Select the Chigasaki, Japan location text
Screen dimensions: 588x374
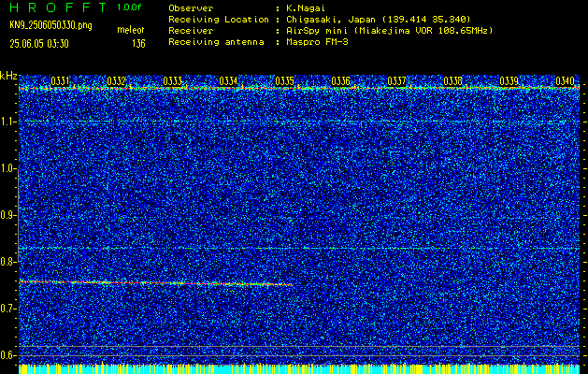[x=379, y=20]
